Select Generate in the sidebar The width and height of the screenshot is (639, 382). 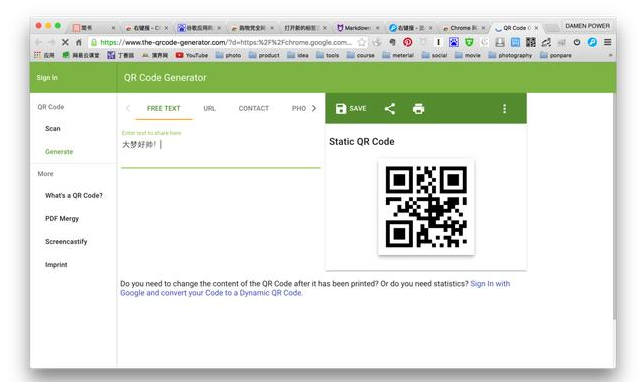(59, 152)
